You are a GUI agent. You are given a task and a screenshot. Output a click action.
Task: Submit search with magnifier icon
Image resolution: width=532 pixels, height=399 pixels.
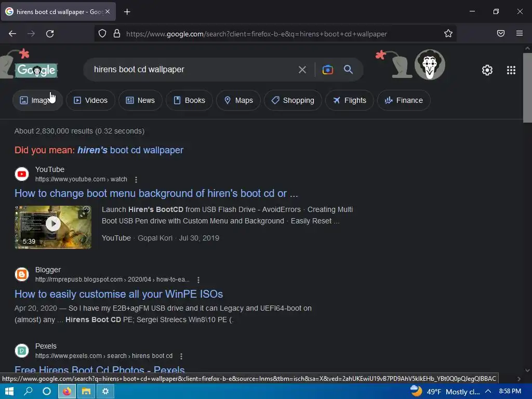point(348,70)
